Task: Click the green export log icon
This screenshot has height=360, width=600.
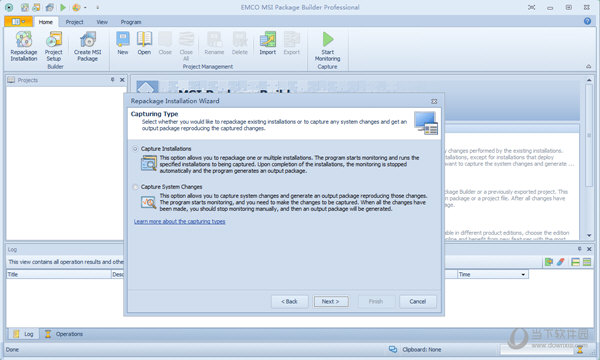Action: click(x=549, y=262)
